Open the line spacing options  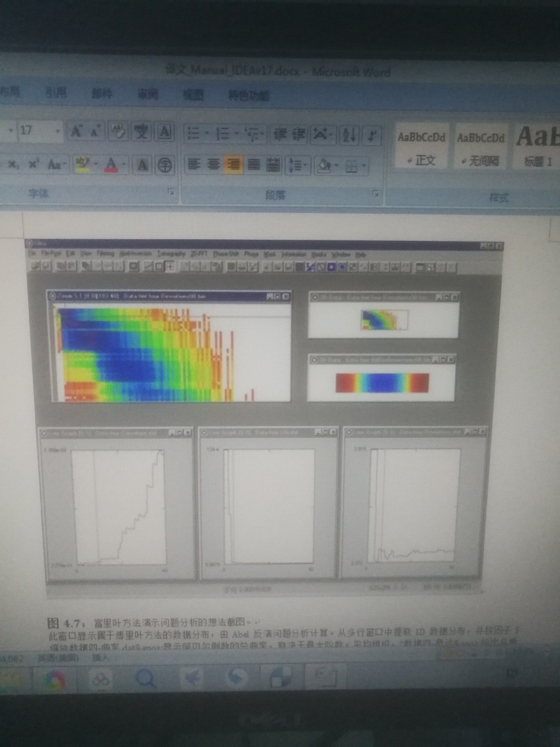click(x=296, y=166)
